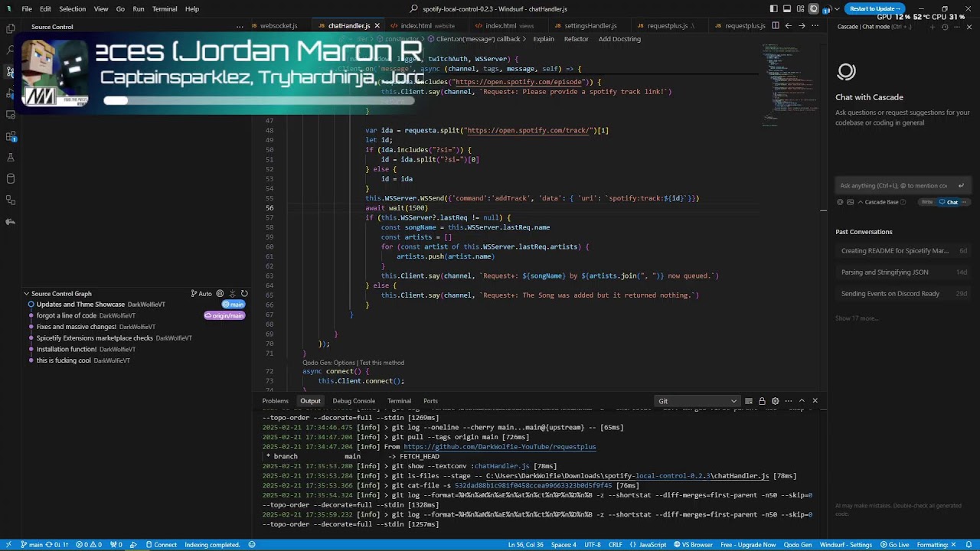Open Source Control more actions ellipsis
Viewport: 980px width, 551px height.
point(240,27)
